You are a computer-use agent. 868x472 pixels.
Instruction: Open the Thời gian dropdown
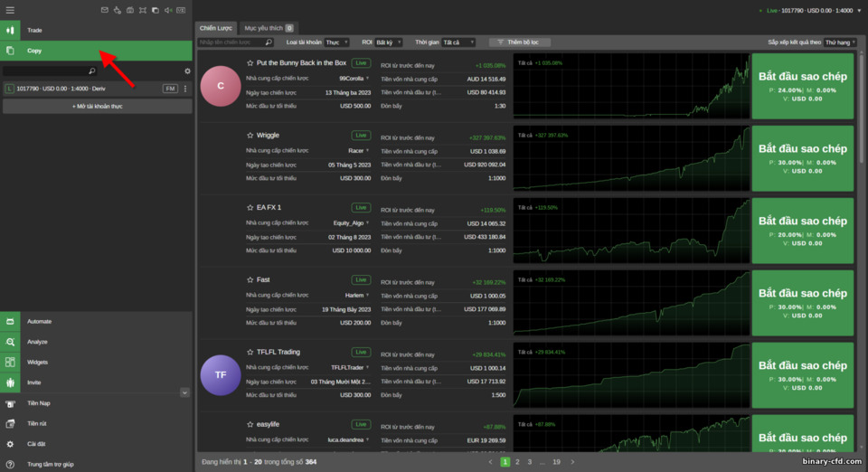(459, 42)
